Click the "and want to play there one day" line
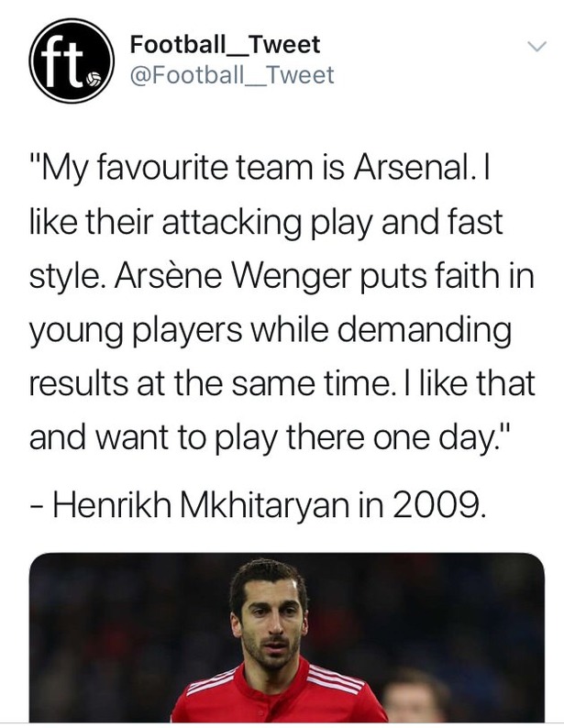564x728 pixels. (265, 439)
